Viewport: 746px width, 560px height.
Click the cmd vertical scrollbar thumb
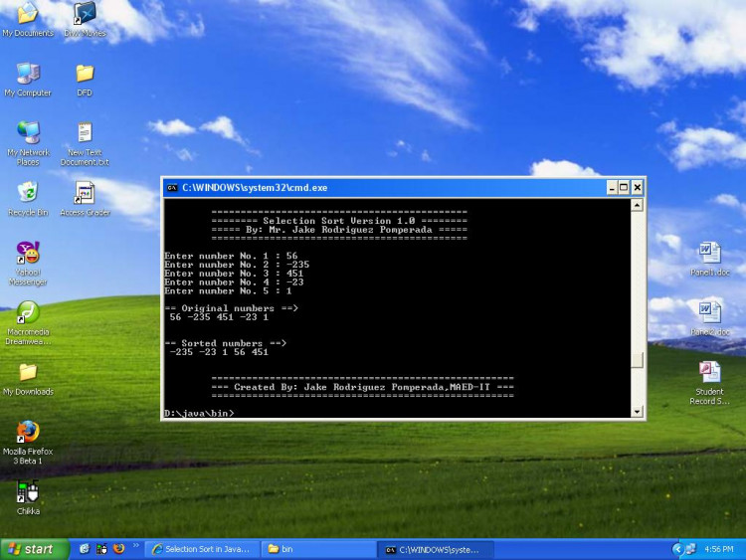pos(637,360)
